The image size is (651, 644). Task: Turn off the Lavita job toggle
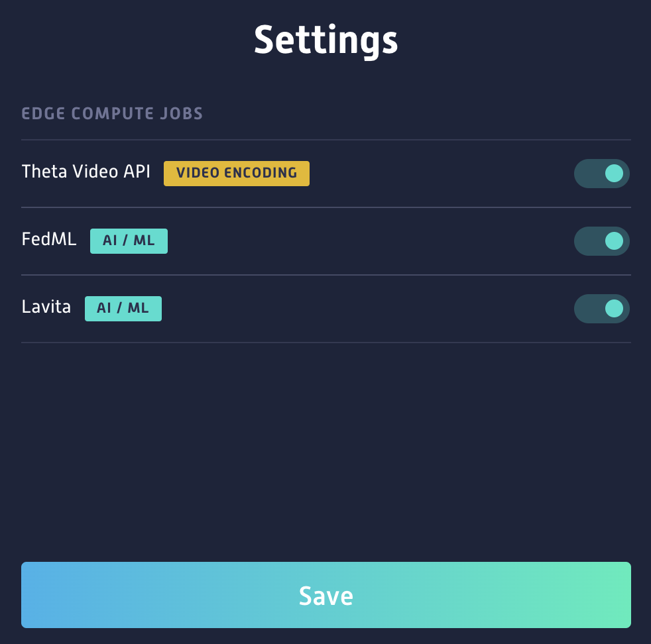point(601,309)
